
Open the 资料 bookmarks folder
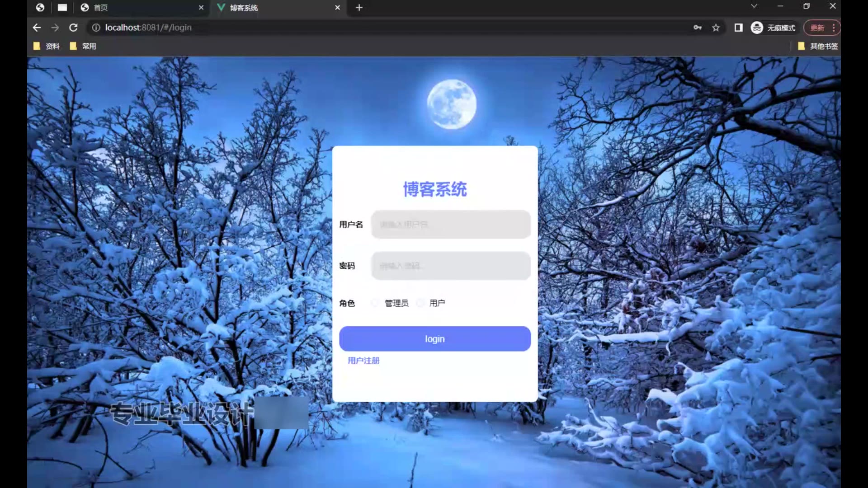(47, 46)
